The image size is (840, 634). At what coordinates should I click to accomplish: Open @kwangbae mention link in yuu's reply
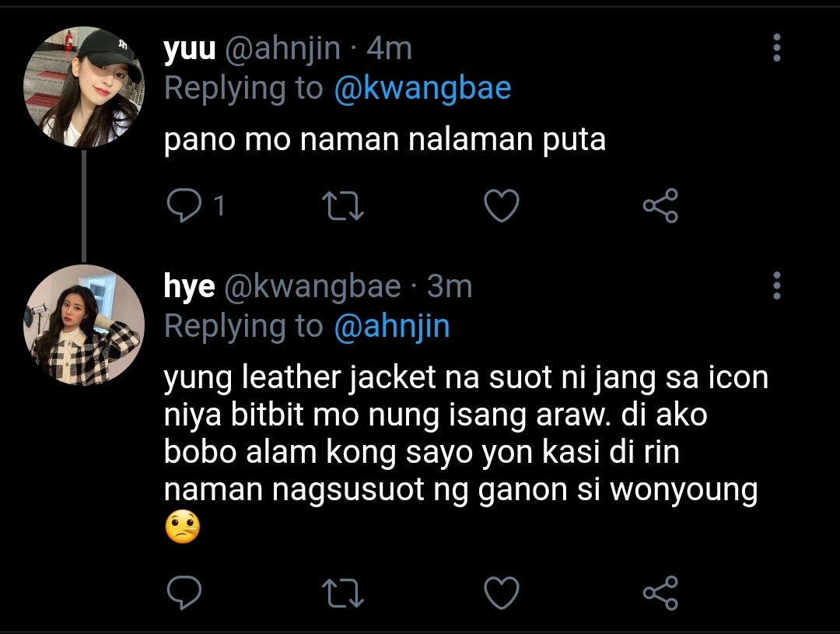pos(422,89)
